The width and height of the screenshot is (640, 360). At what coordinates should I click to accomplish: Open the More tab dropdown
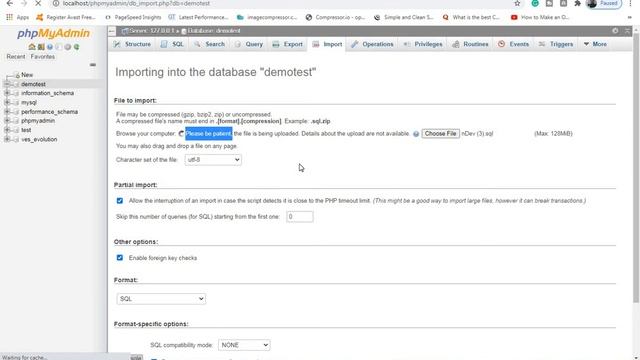click(x=595, y=44)
